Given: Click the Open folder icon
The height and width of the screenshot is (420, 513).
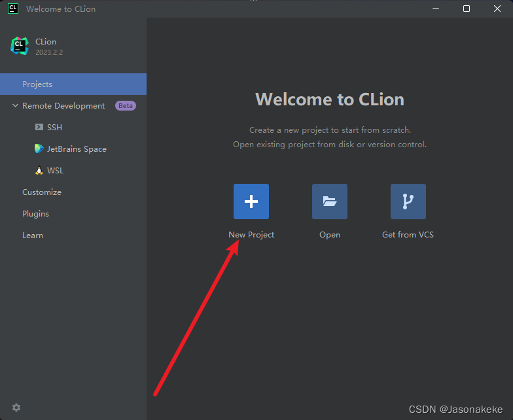Looking at the screenshot, I should (330, 201).
